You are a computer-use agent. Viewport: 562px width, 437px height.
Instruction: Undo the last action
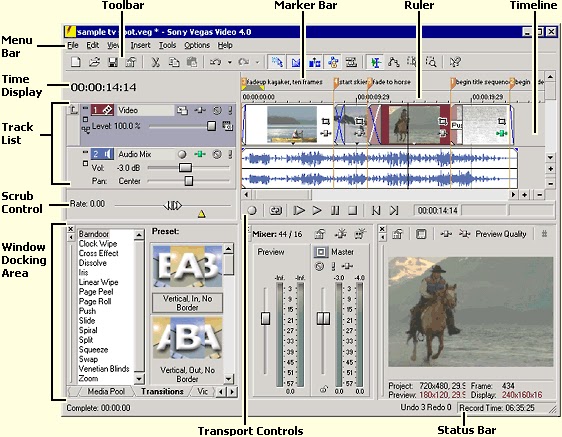215,62
